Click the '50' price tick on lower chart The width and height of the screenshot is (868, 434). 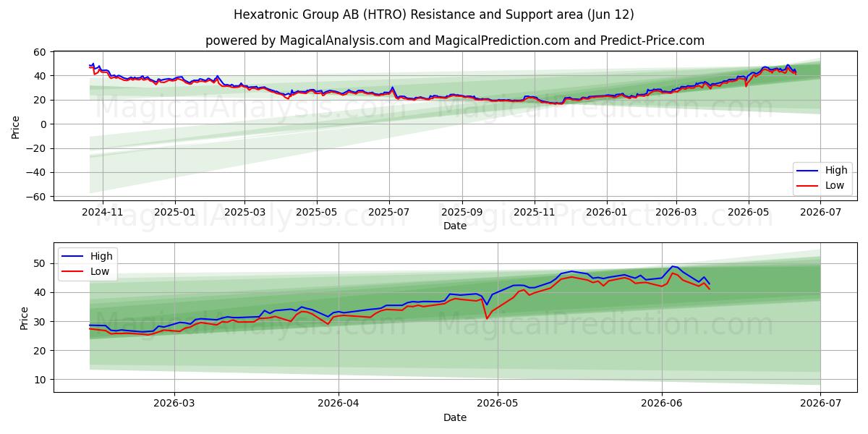pos(40,263)
